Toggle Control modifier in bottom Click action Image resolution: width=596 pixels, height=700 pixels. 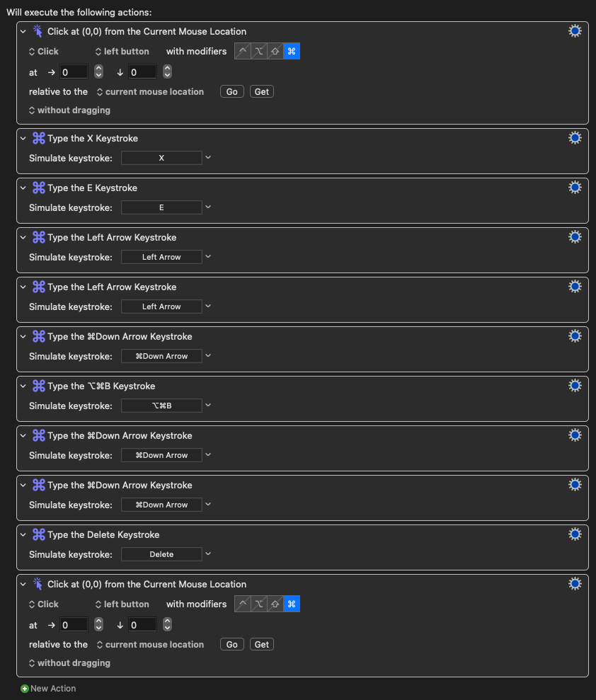pos(242,604)
